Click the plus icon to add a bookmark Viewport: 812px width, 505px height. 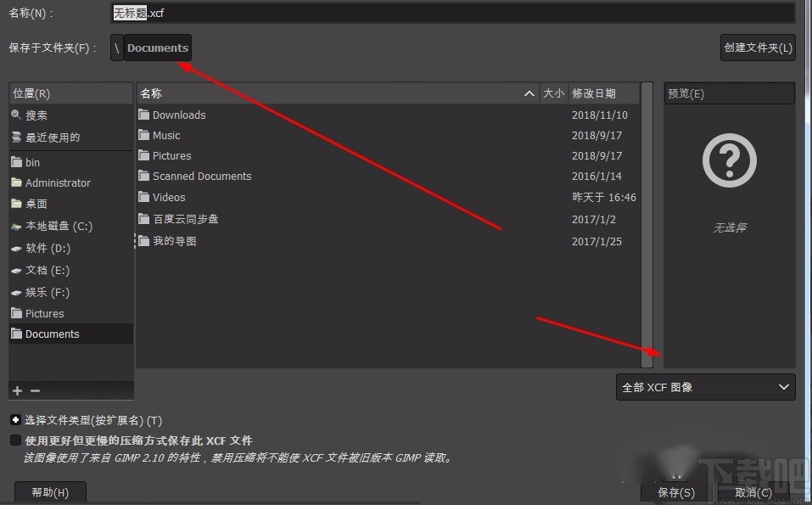click(17, 390)
